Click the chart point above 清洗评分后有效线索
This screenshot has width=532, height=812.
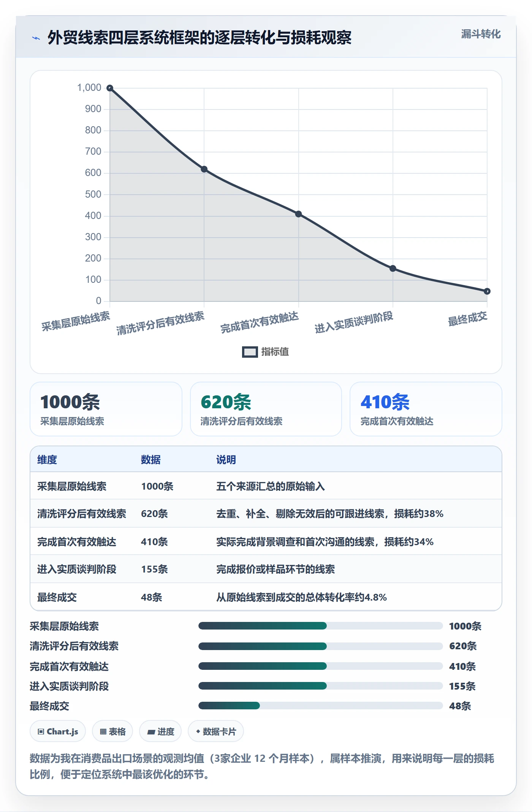[204, 169]
